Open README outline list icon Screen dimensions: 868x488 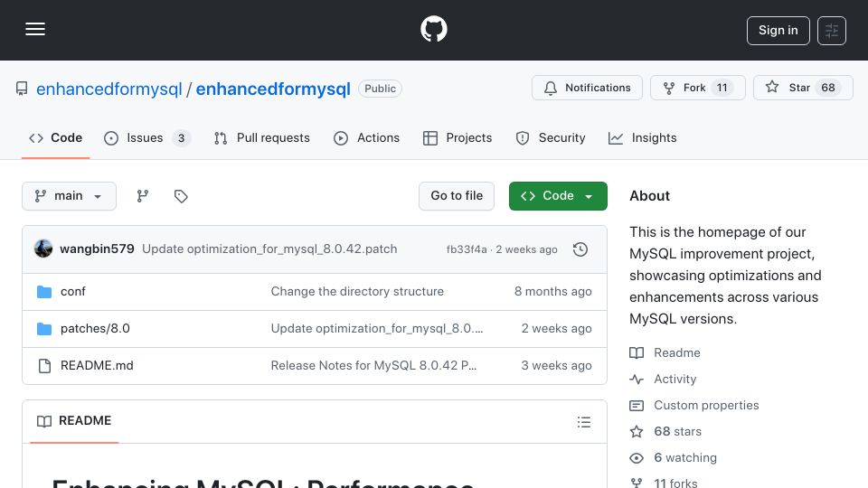pos(583,422)
